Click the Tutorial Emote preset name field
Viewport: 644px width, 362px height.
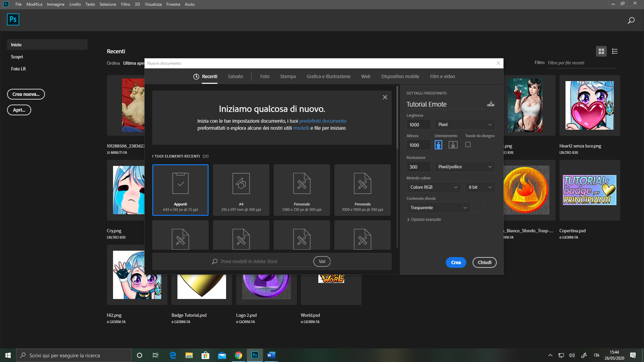[445, 104]
